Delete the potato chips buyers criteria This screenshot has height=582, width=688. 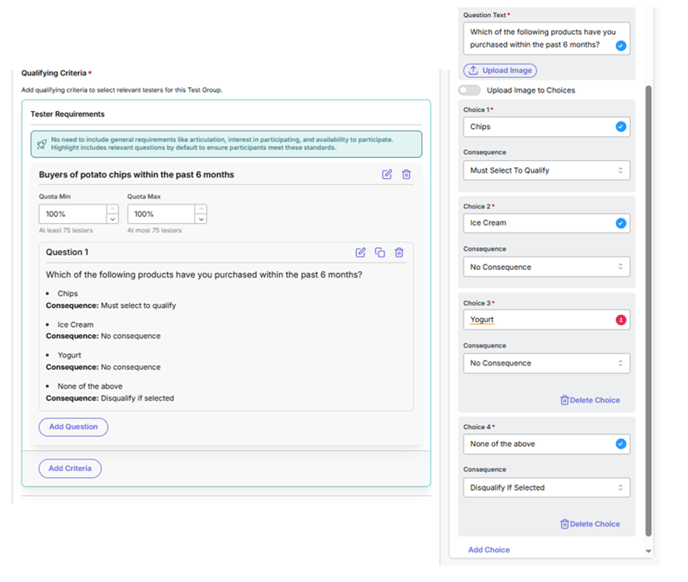point(406,175)
